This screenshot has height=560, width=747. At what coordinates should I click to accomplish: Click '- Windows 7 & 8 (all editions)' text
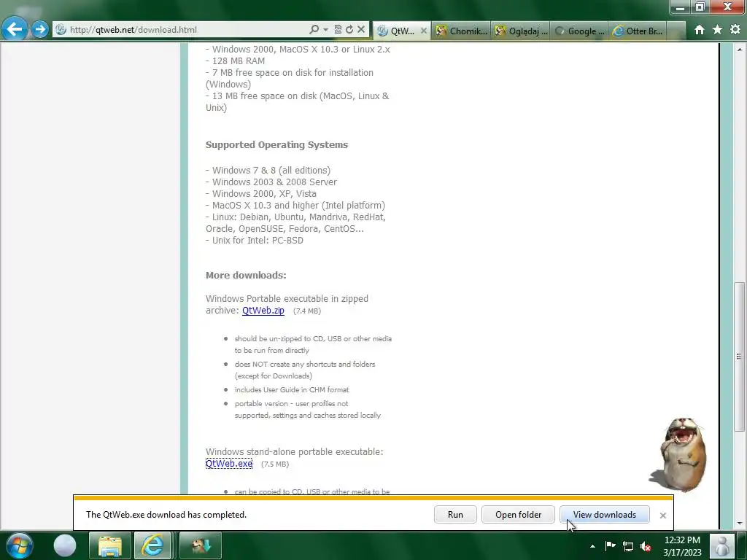tap(268, 171)
